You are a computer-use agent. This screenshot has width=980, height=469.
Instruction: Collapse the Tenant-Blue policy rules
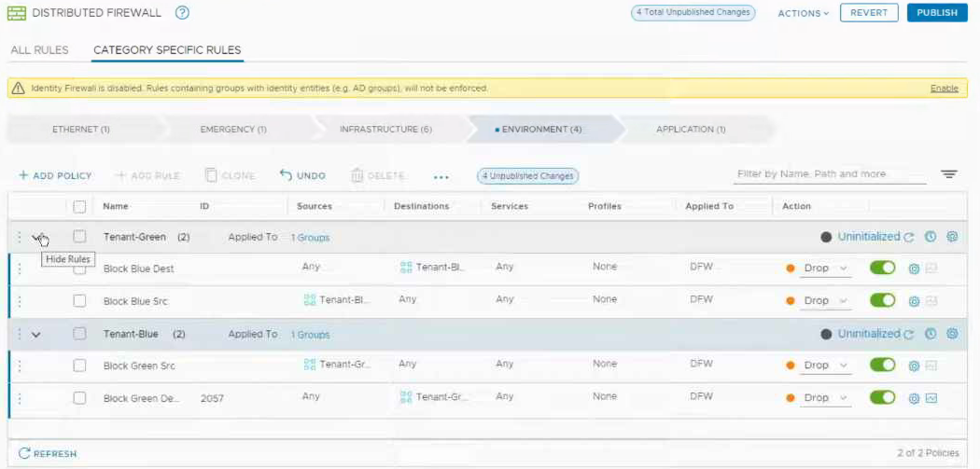pos(36,334)
